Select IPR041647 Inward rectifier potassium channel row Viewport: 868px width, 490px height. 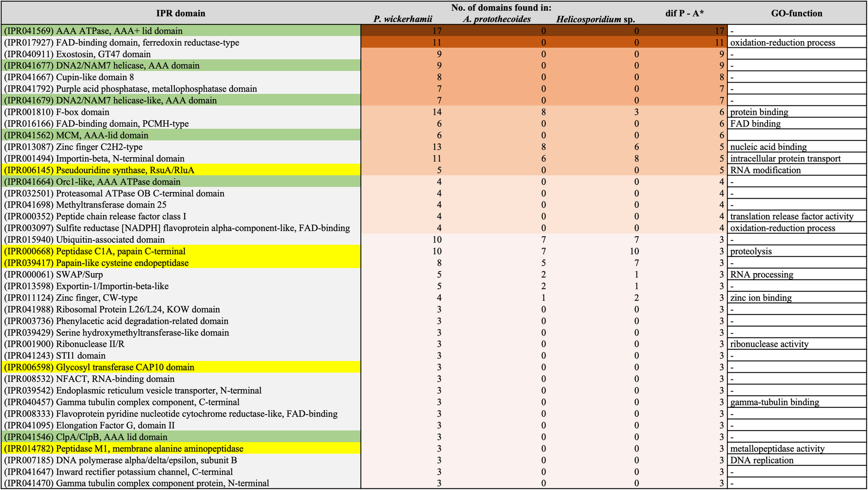tap(181, 472)
